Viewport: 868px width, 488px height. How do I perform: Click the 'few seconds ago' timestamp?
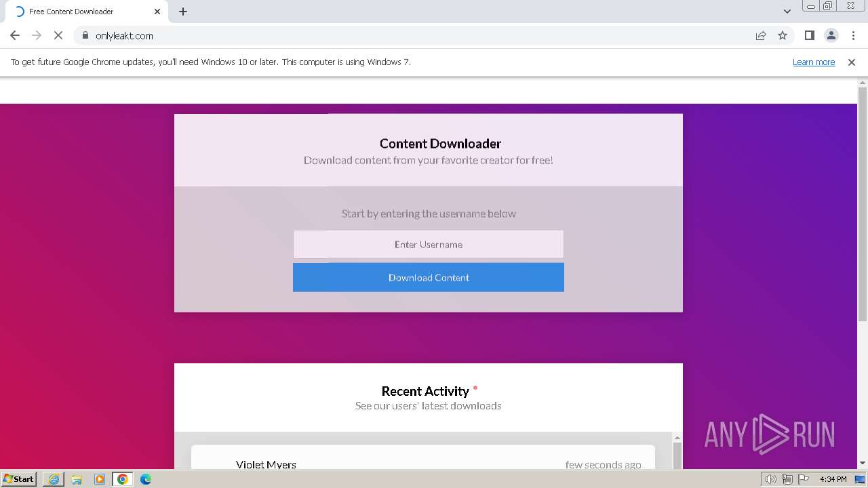[x=603, y=464]
